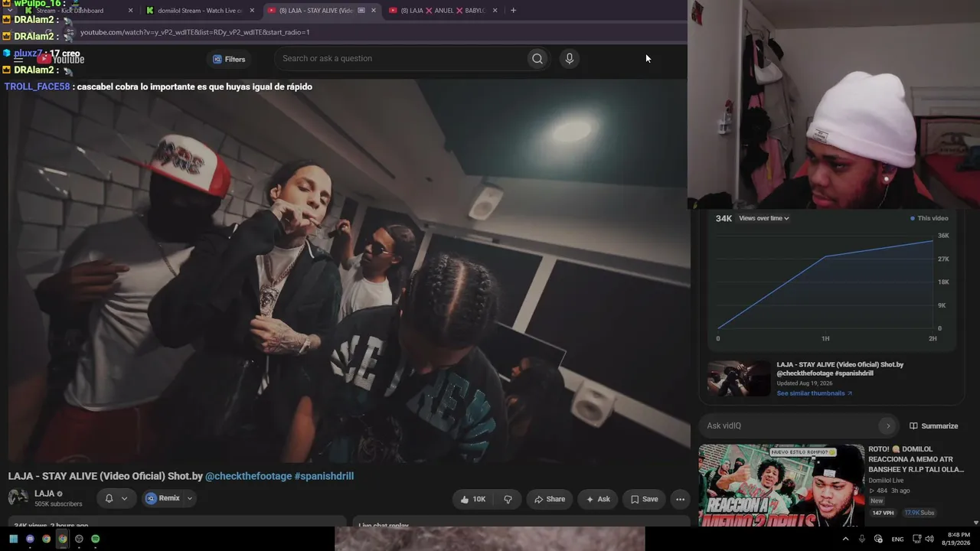
Task: Click the Summarize button
Action: 933,425
